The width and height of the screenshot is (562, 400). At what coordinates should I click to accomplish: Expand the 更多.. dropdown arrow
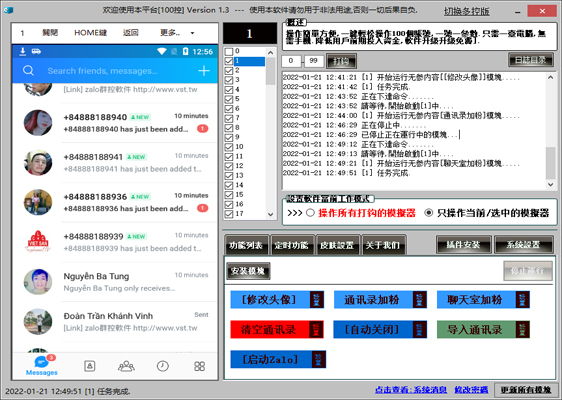[192, 33]
